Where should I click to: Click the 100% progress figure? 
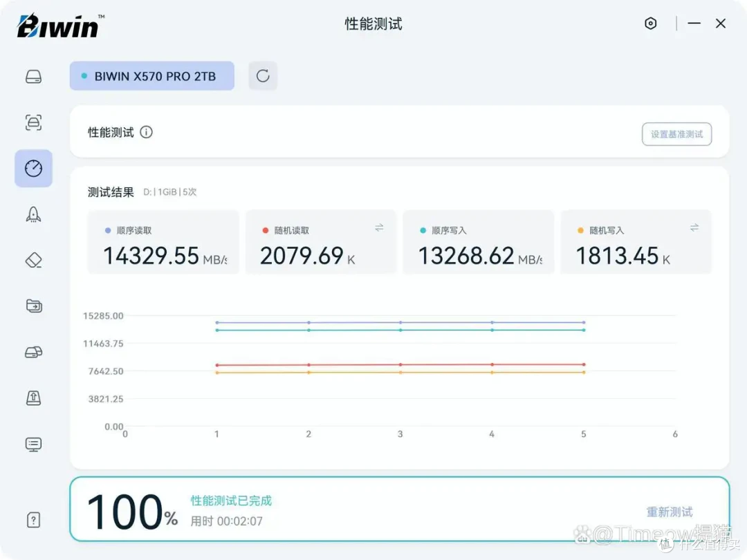click(x=132, y=512)
